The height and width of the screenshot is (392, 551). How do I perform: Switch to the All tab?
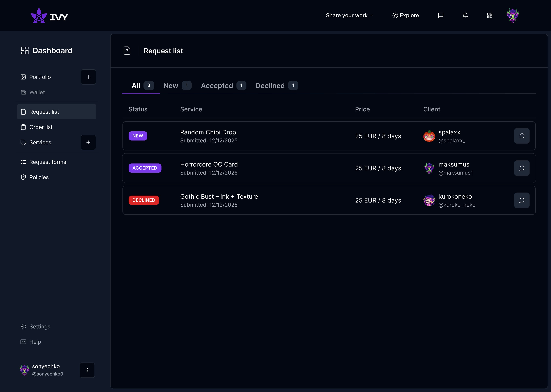point(141,85)
